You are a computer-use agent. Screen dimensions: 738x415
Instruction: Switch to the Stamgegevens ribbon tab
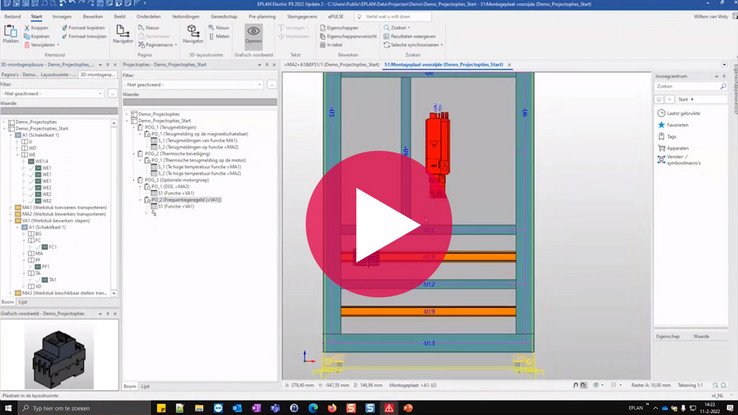click(x=302, y=16)
